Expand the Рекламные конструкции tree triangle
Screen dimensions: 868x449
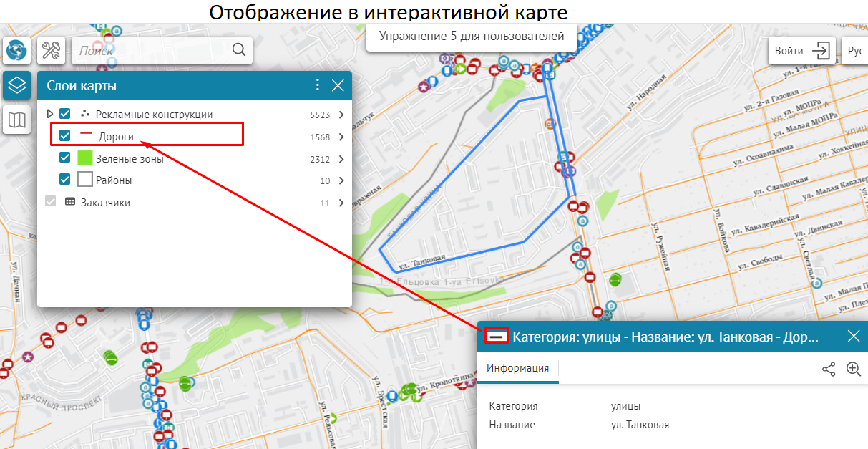(x=49, y=114)
